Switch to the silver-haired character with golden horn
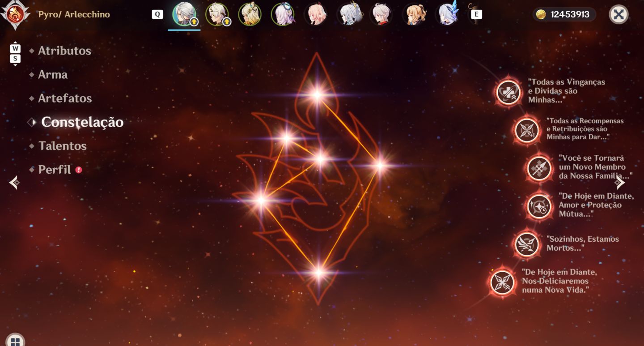Image resolution: width=644 pixels, height=346 pixels. pos(349,14)
